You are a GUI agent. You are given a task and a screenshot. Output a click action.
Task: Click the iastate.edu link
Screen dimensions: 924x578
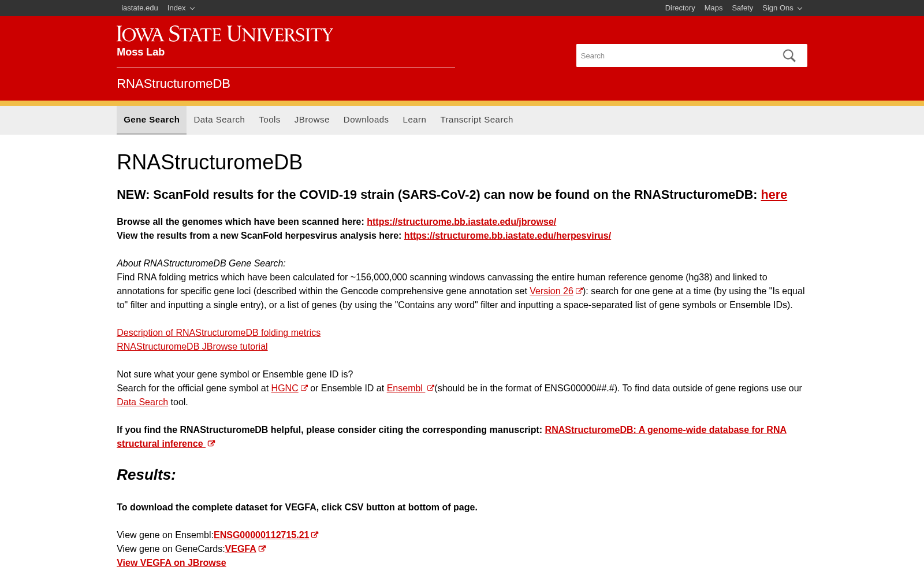pyautogui.click(x=140, y=8)
